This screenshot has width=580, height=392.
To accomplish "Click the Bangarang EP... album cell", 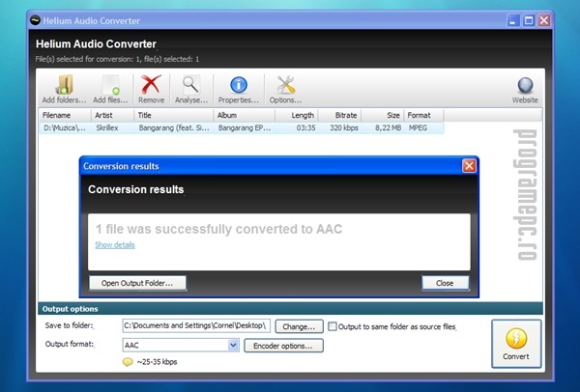I will (x=245, y=128).
